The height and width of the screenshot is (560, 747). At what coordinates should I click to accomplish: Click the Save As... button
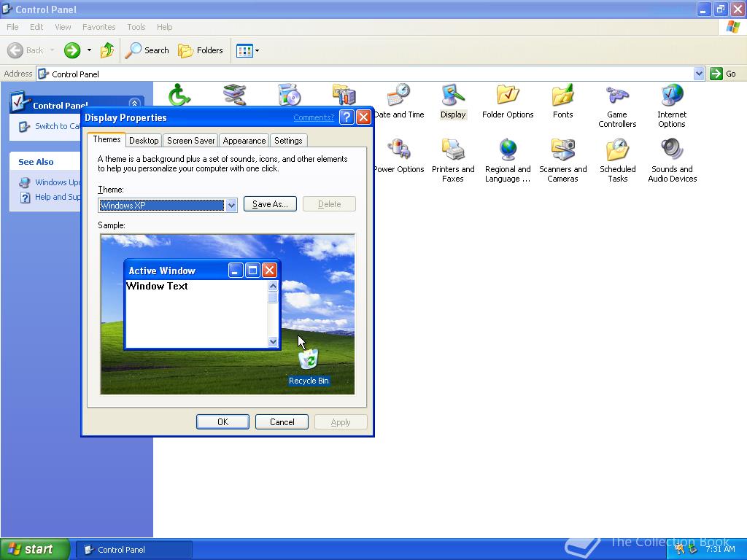270,204
